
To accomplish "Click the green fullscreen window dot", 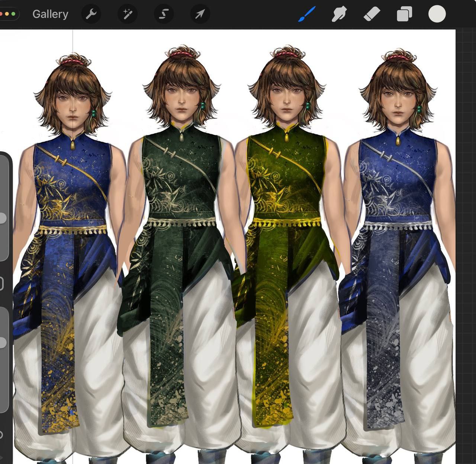I will click(13, 14).
